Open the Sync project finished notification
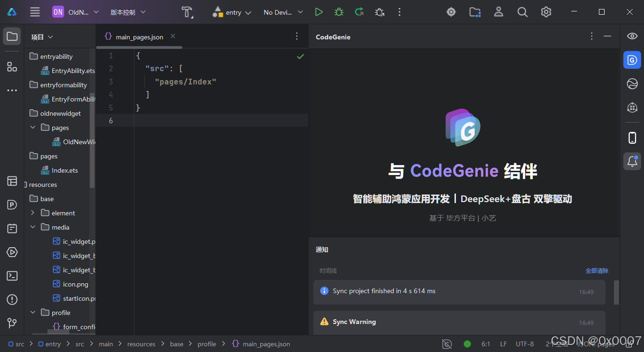644x352 pixels. 459,292
